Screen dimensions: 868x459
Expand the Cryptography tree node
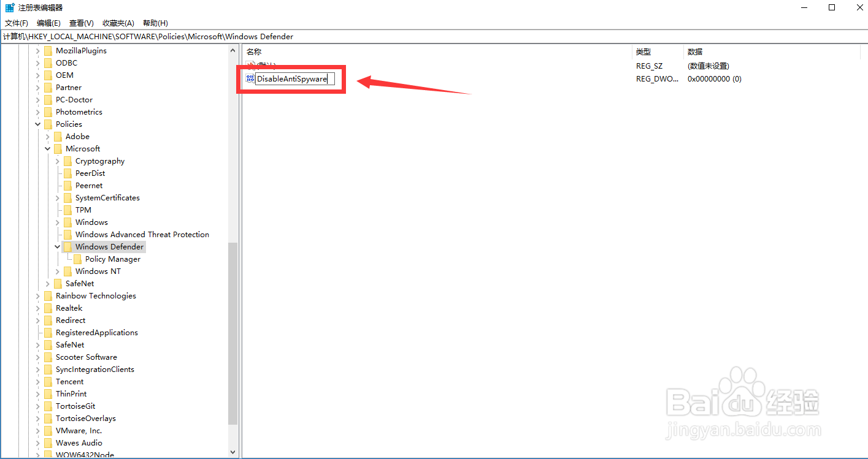coord(58,161)
